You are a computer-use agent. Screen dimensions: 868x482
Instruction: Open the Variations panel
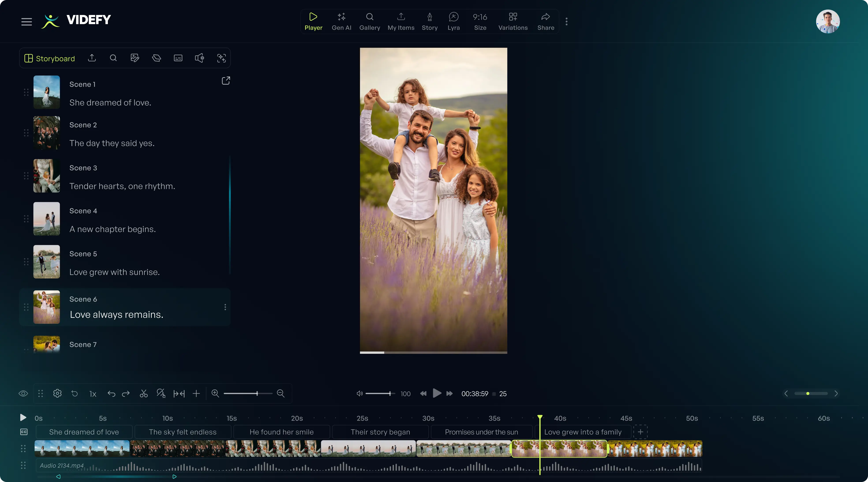513,22
